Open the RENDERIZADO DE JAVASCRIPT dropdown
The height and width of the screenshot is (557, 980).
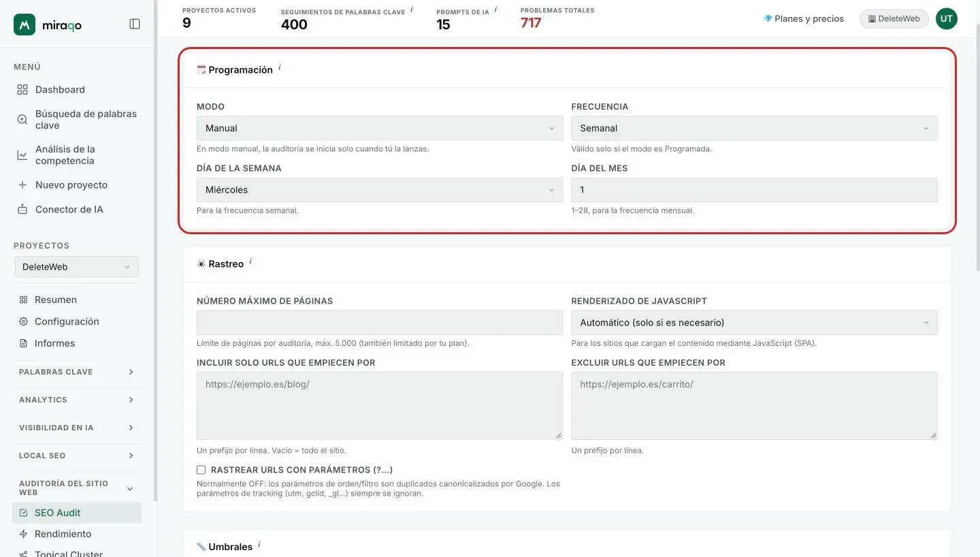pyautogui.click(x=754, y=323)
